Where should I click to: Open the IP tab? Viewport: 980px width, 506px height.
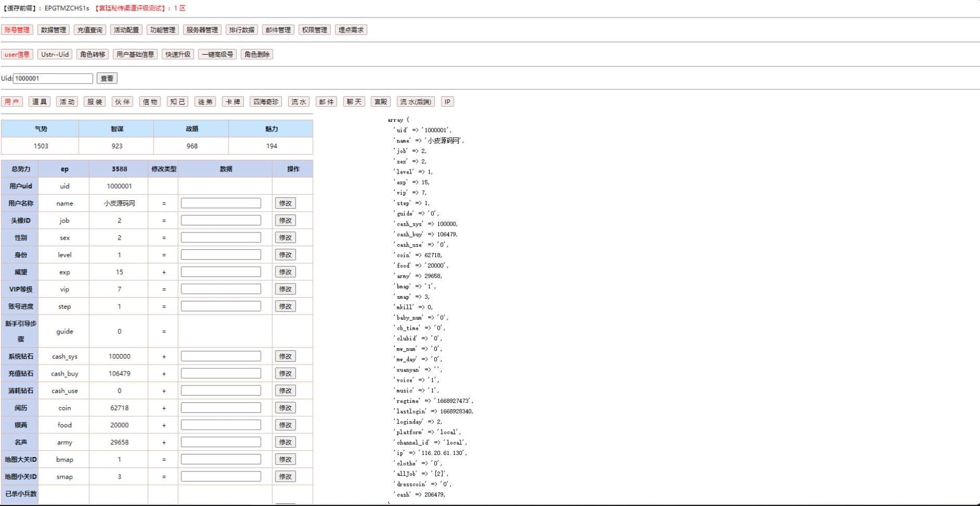(447, 102)
